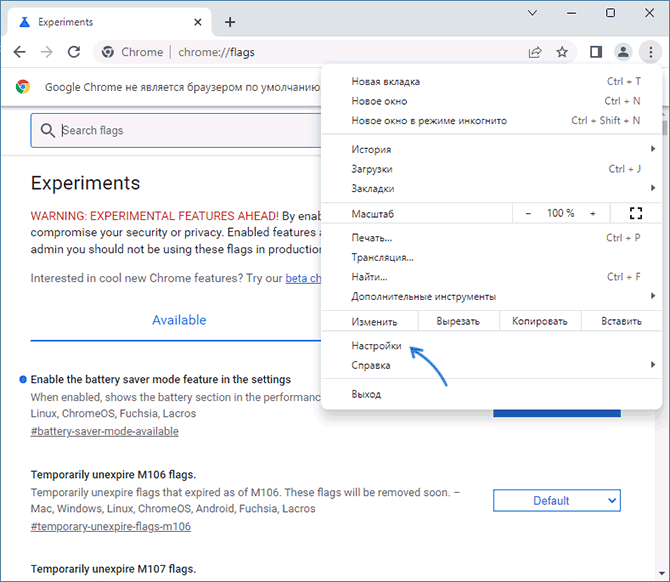Close the Experiments tab
The image size is (670, 582).
point(197,22)
